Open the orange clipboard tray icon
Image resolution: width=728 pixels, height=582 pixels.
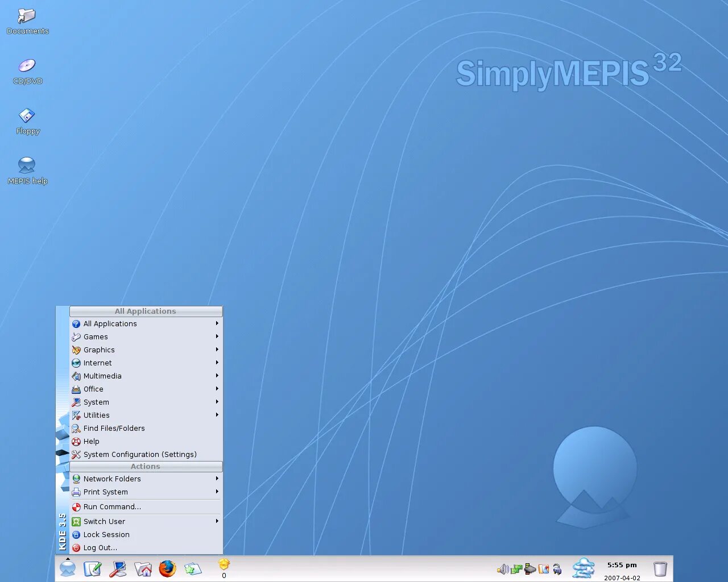[544, 569]
